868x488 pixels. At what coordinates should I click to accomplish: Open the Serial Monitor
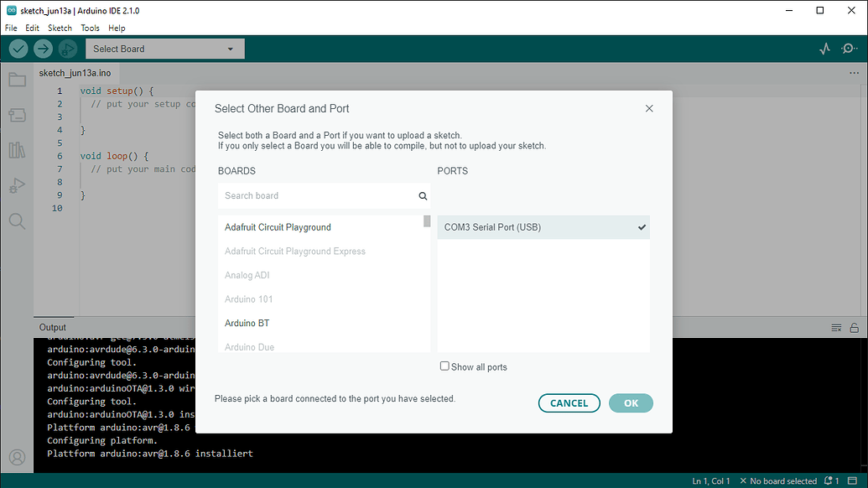849,49
